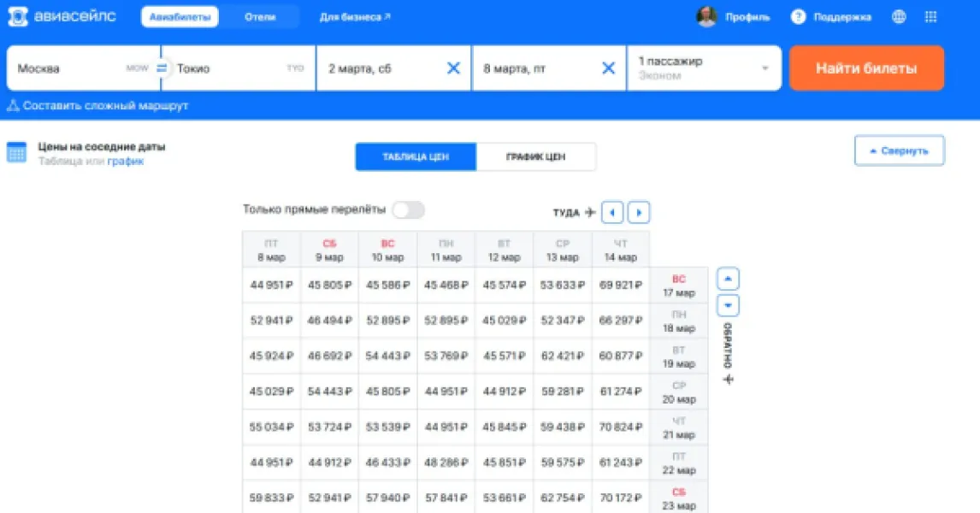Open the apps grid icon
This screenshot has height=513, width=980.
pos(930,17)
